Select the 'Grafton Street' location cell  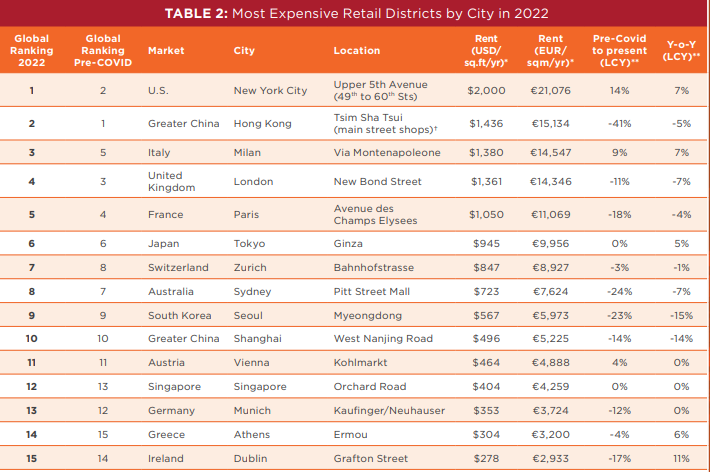coord(371,458)
